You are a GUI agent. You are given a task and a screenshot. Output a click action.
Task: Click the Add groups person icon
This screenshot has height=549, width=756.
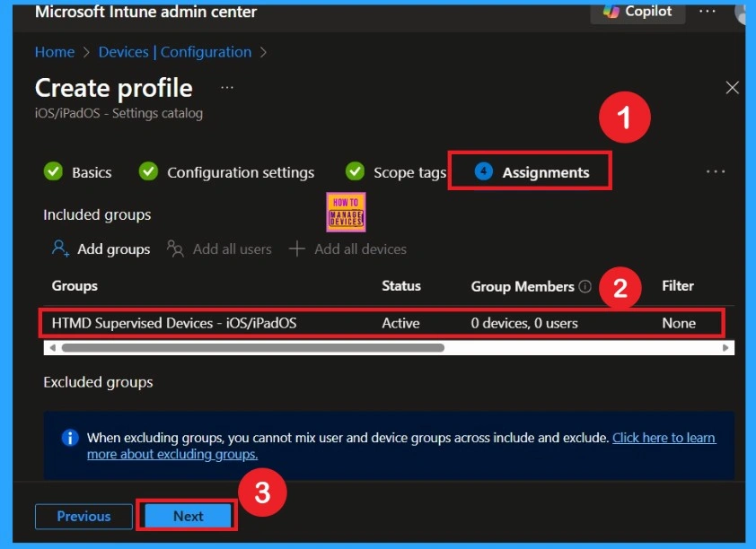(x=57, y=248)
